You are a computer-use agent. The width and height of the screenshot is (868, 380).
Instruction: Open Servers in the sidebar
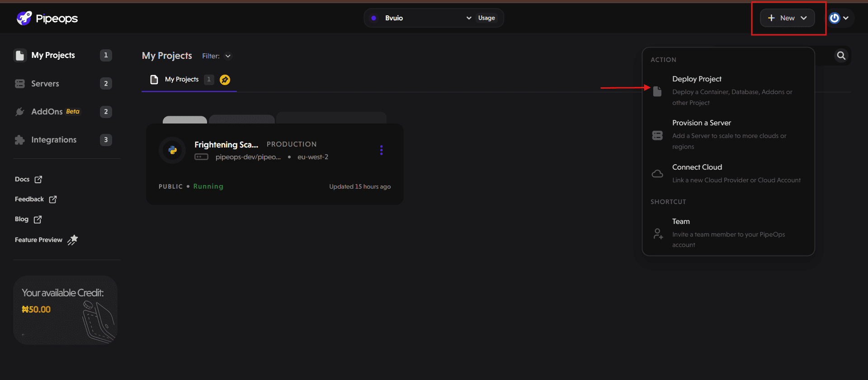(x=45, y=84)
